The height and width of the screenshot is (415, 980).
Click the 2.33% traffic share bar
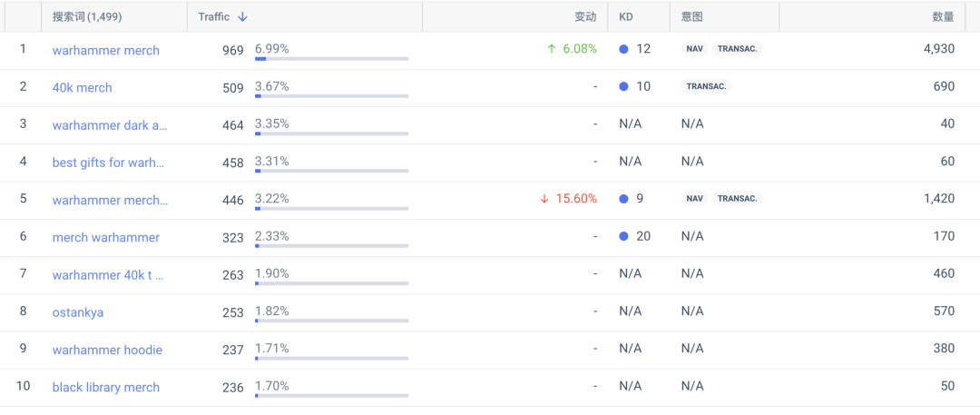click(x=331, y=247)
